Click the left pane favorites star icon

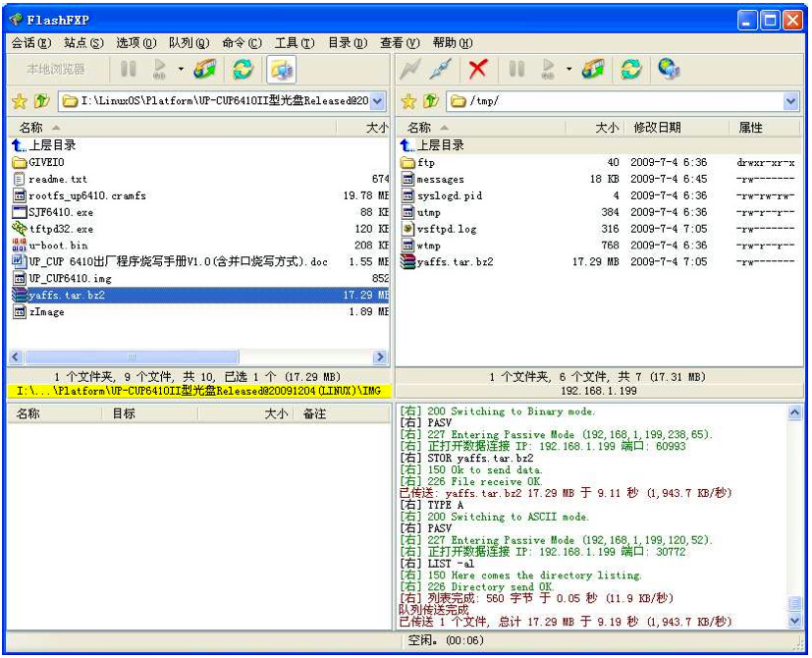[20, 101]
